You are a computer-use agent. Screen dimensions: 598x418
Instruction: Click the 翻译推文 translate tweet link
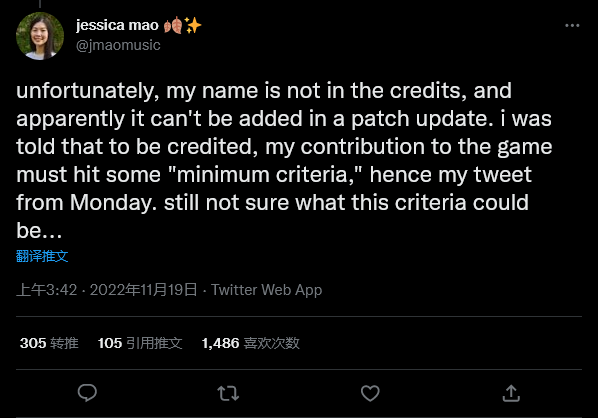(42, 256)
